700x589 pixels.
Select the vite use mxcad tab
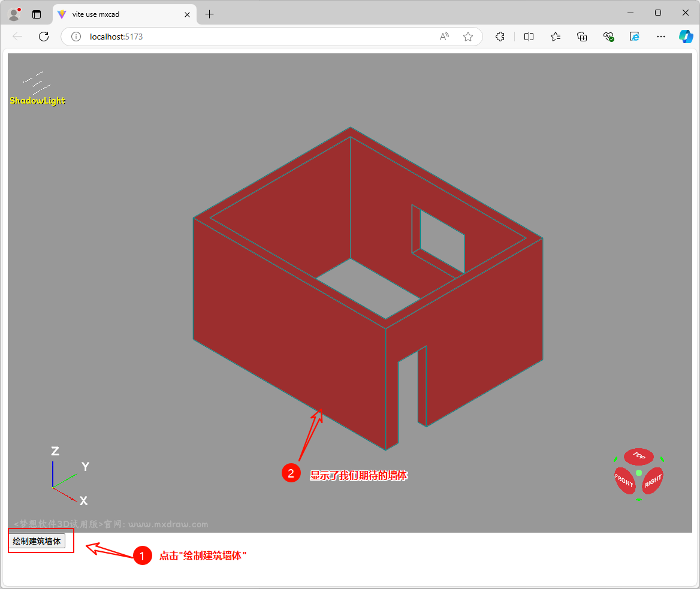click(x=125, y=14)
